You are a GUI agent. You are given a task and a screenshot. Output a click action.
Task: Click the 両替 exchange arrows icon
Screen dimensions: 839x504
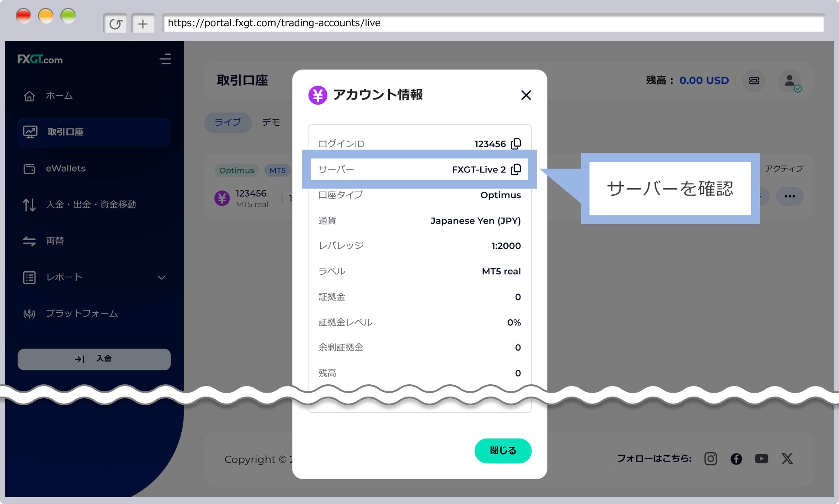point(29,241)
